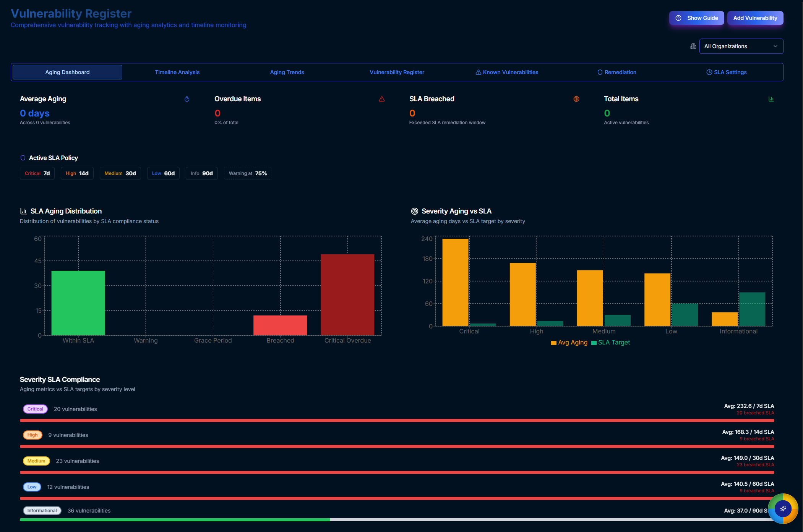Screen dimensions: 803x532
Task: Click the warning triangle in Overdue Items card
Action: [x=382, y=99]
